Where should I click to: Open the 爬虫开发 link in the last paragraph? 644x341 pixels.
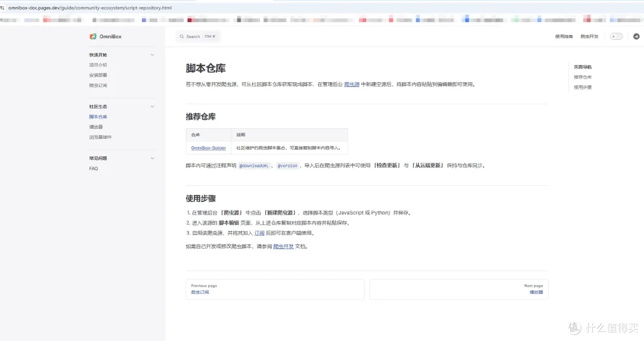click(283, 246)
